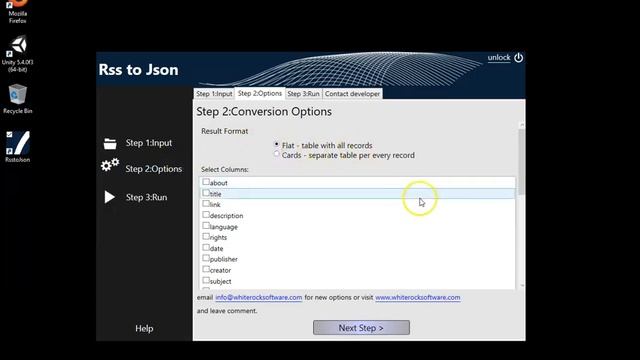Click the options panel vertical scrollbar thumb

(x=522, y=162)
